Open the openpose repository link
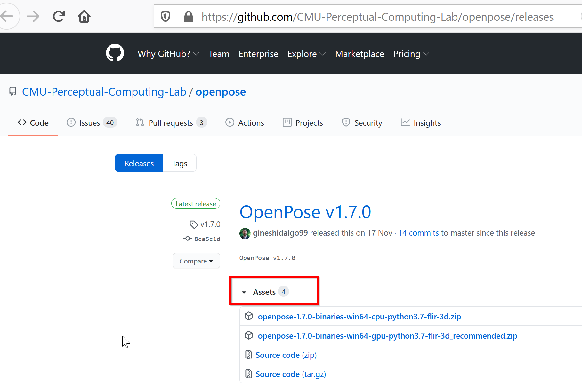Image resolution: width=582 pixels, height=392 pixels. pyautogui.click(x=221, y=92)
